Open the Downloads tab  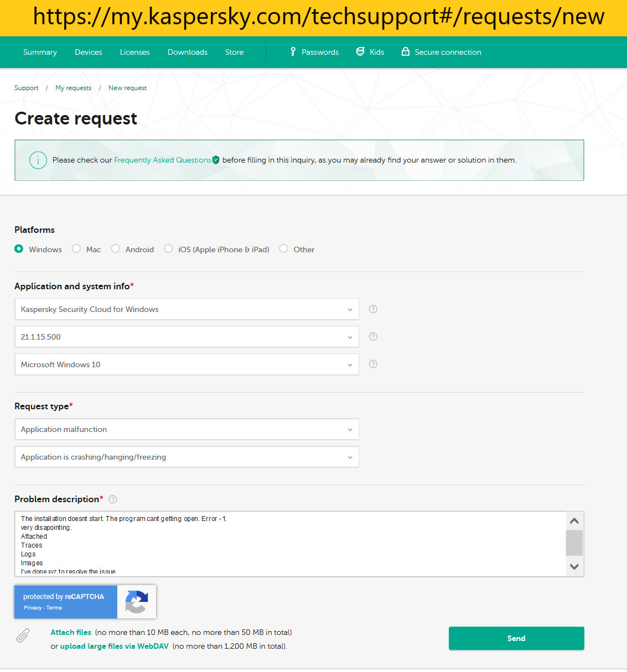188,52
